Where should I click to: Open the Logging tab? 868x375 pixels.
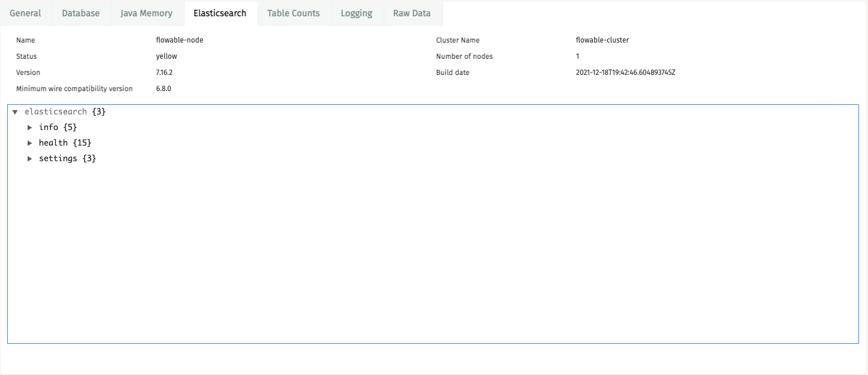[356, 13]
